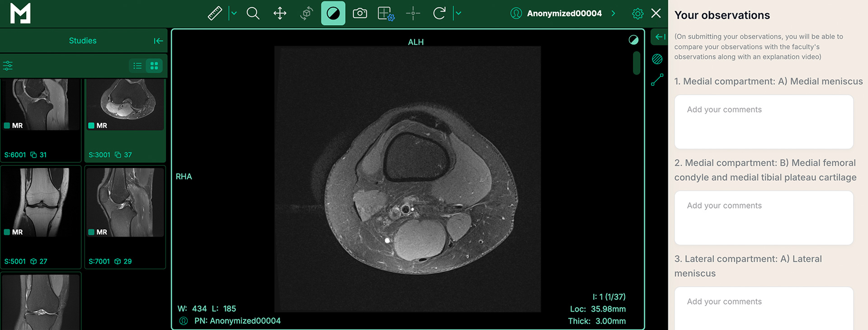
Task: Open dropdown next to reset tool
Action: click(458, 14)
